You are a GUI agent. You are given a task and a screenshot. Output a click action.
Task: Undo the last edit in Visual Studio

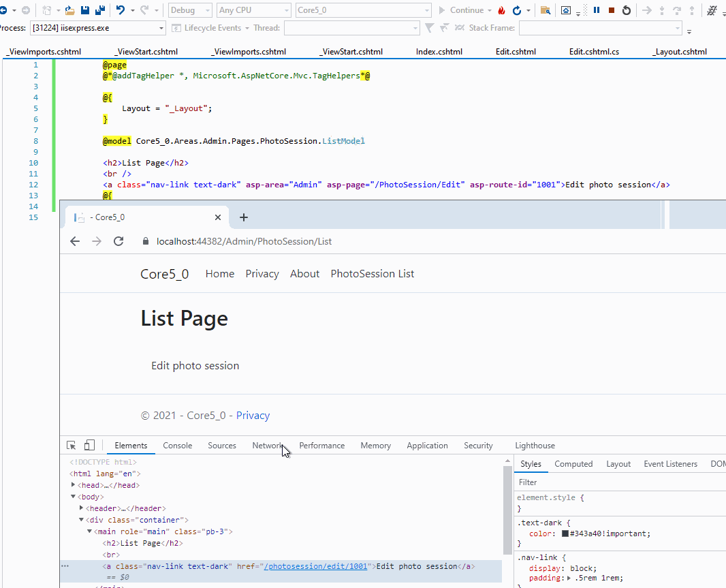click(121, 10)
